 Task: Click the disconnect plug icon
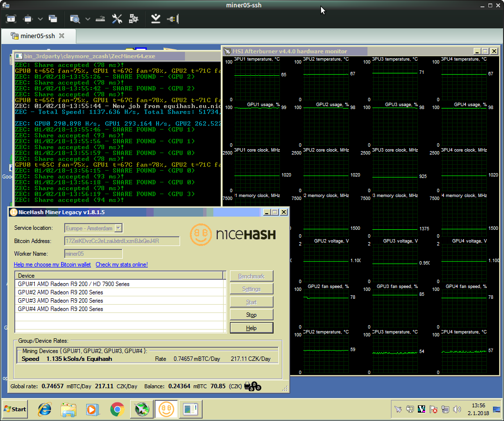coord(173,19)
